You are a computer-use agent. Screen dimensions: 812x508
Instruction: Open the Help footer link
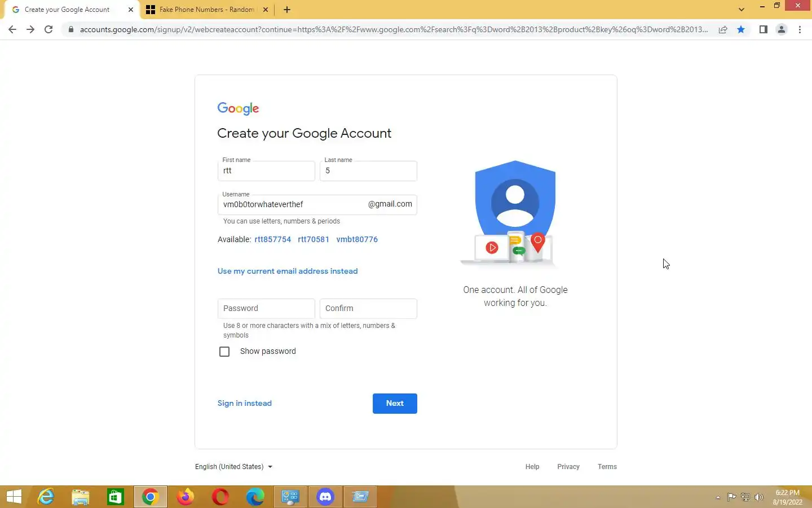tap(532, 467)
